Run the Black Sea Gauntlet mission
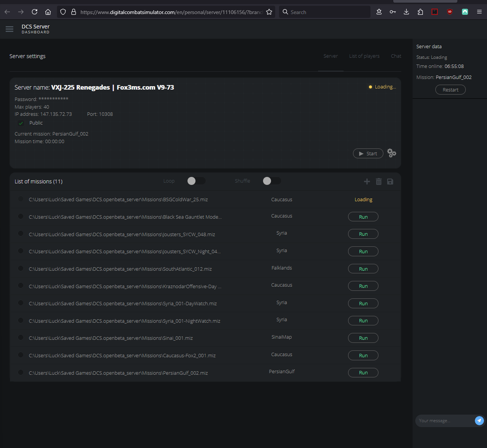The height and width of the screenshot is (448, 487). tap(363, 217)
